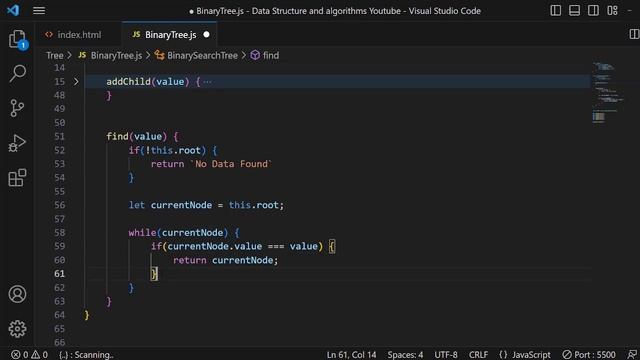Click the Live Server Port : 5500 item
This screenshot has height=360, width=640.
(x=589, y=355)
